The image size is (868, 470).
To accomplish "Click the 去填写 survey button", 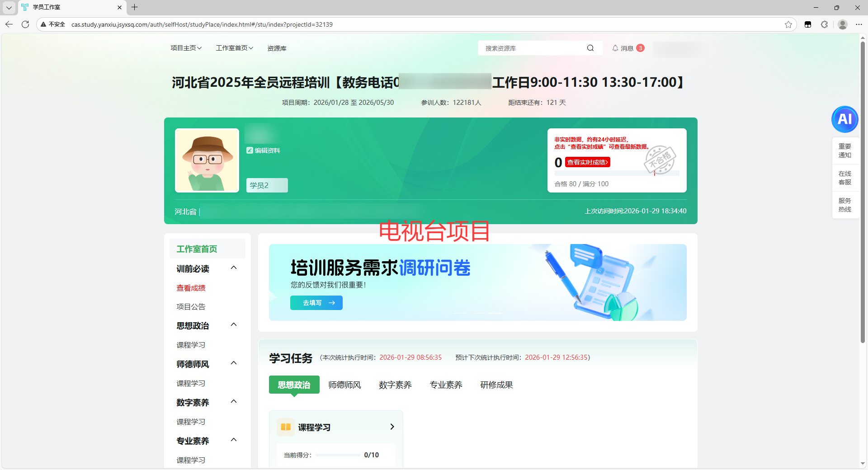I will 316,303.
